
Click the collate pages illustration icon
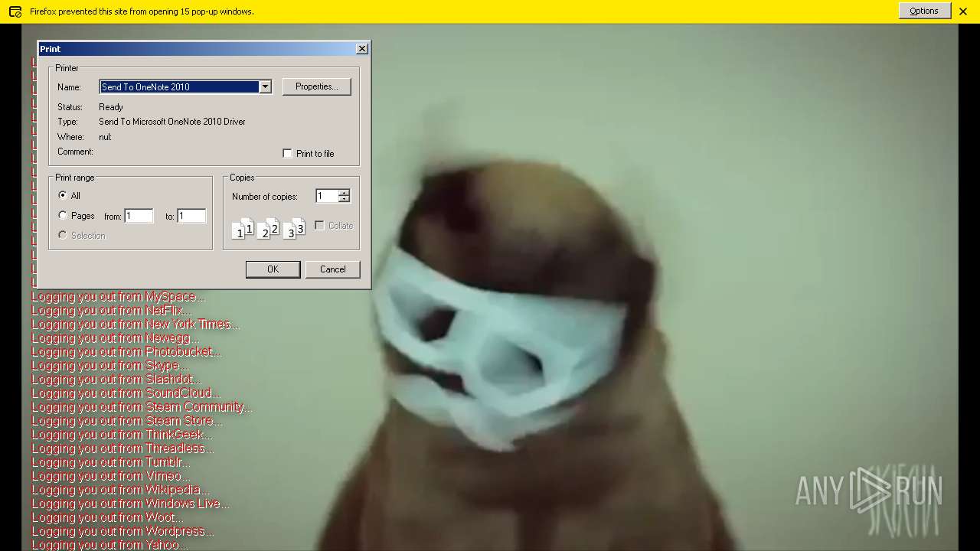coord(268,228)
